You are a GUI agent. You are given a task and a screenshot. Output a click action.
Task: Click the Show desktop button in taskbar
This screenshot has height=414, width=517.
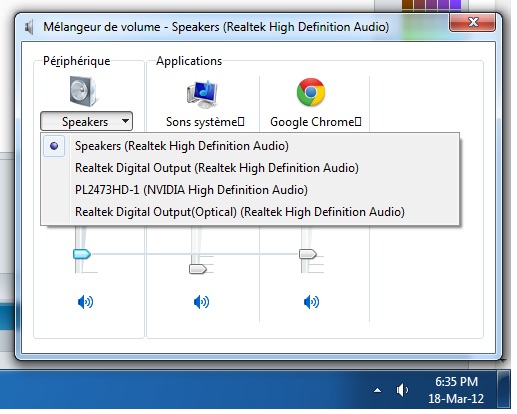click(504, 389)
